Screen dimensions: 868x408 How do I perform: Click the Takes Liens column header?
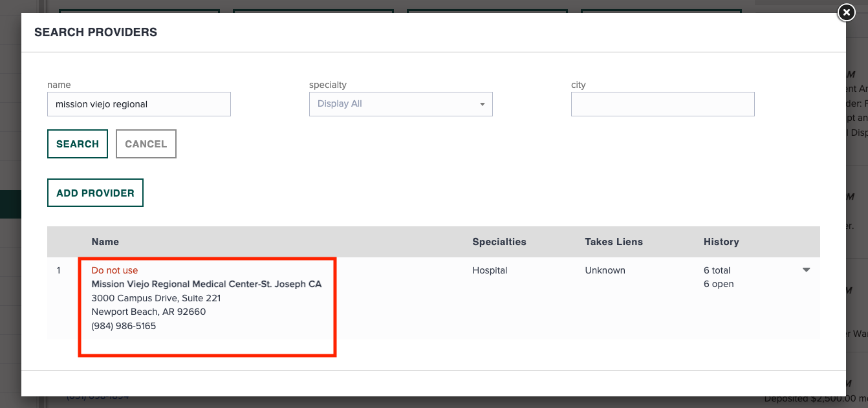click(x=614, y=242)
